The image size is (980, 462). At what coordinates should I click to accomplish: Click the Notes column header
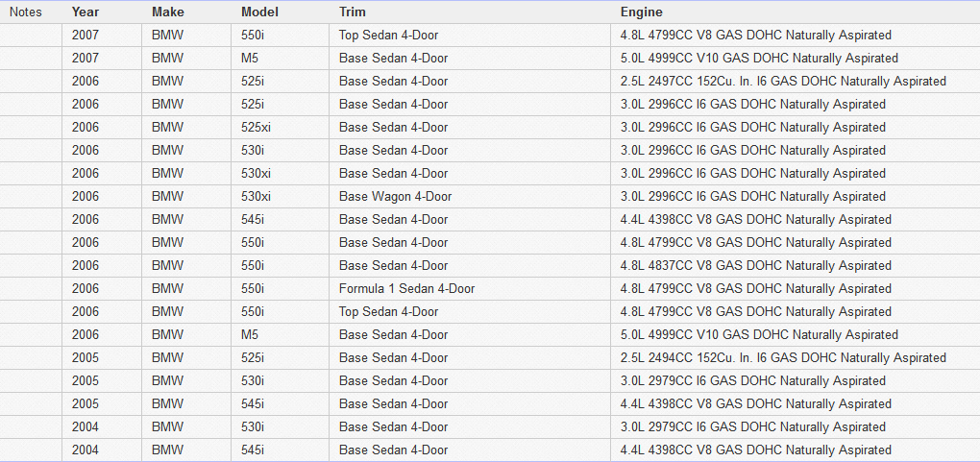(x=25, y=12)
